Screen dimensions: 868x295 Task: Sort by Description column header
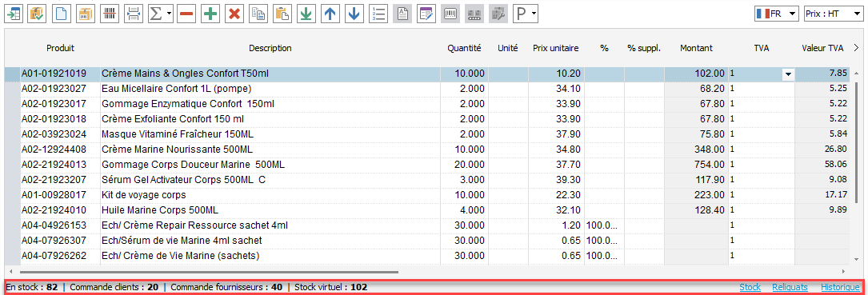point(270,48)
